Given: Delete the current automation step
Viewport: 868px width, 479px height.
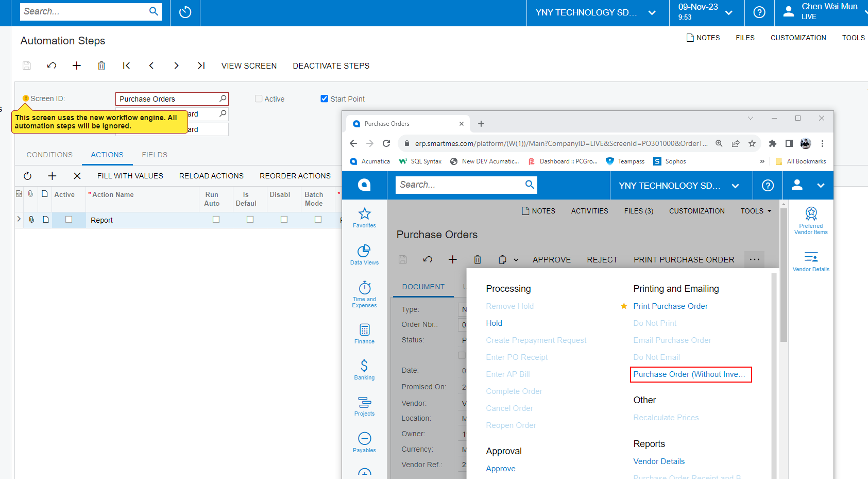Looking at the screenshot, I should coord(101,65).
